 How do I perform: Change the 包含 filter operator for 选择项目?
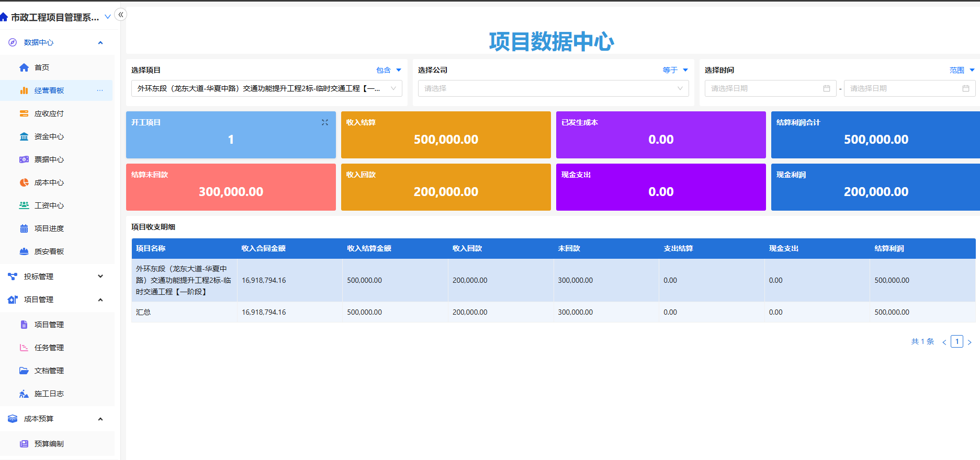click(389, 70)
